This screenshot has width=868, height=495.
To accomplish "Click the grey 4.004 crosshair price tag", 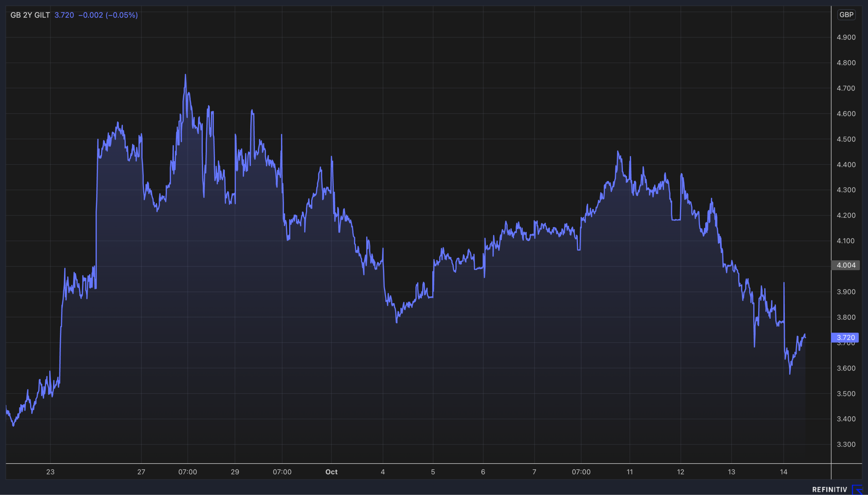I will (x=846, y=265).
